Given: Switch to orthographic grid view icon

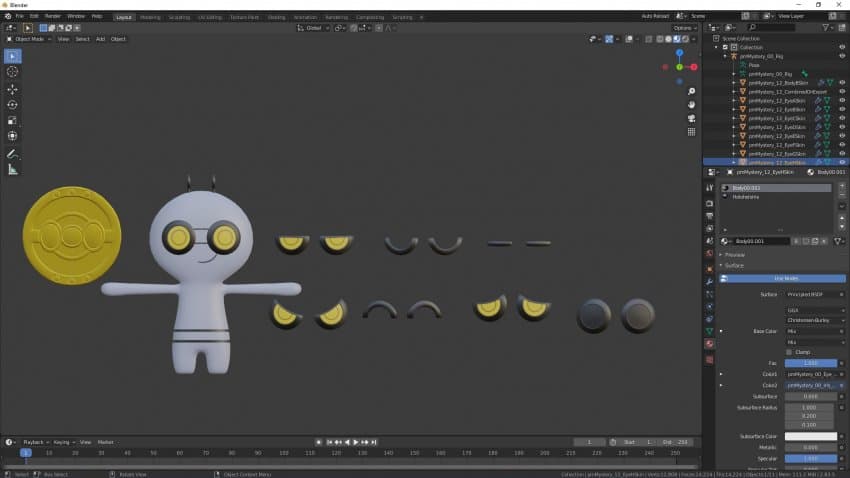Looking at the screenshot, I should point(691,131).
